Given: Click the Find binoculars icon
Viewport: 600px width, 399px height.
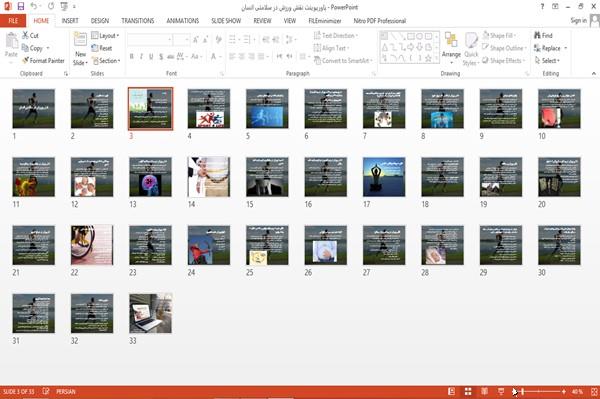Looking at the screenshot, I should [x=537, y=35].
